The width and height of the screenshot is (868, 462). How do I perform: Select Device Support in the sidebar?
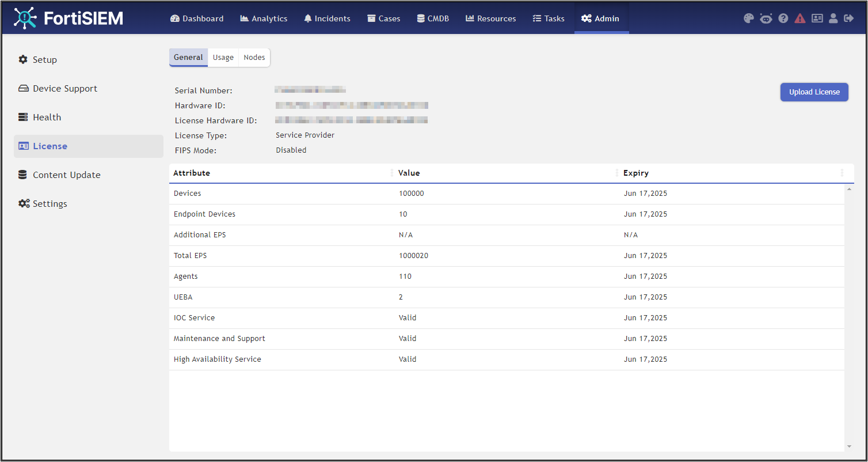(x=63, y=88)
